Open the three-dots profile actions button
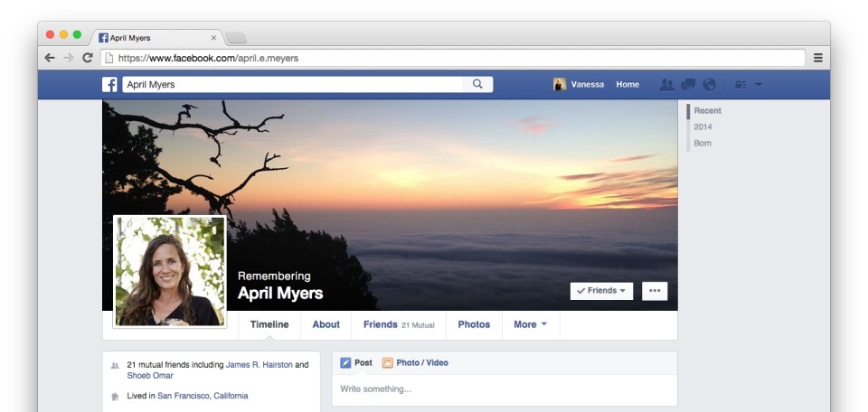This screenshot has height=412, width=868. (x=655, y=291)
